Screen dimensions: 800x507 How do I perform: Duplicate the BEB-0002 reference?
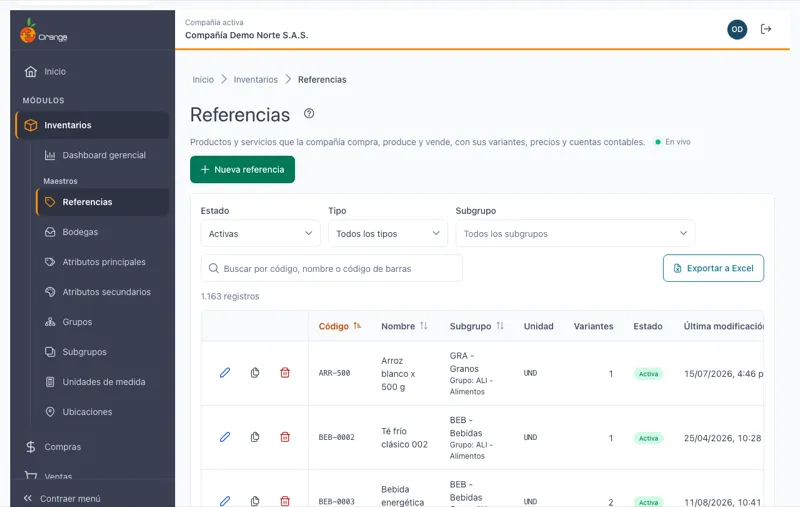point(255,437)
